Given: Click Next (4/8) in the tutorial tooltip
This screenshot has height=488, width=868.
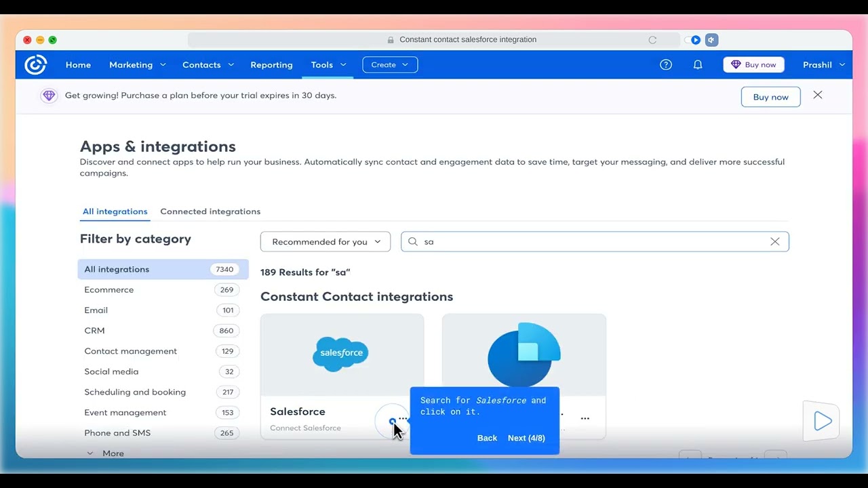Looking at the screenshot, I should point(526,438).
